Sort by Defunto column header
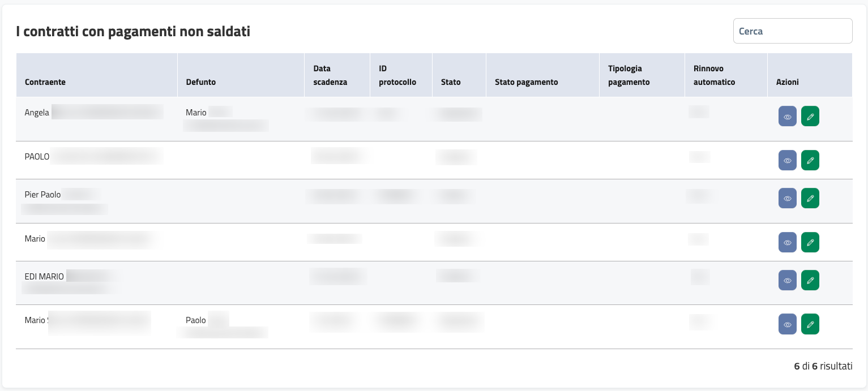 201,82
